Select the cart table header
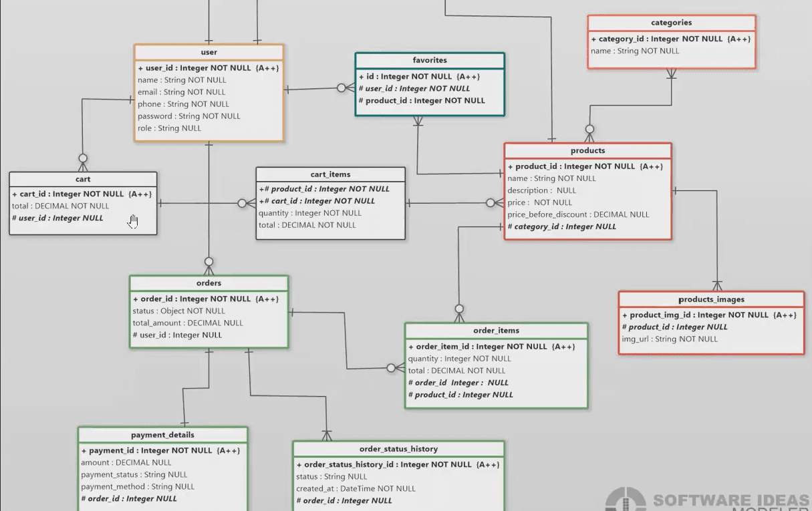The width and height of the screenshot is (812, 511). [x=83, y=180]
